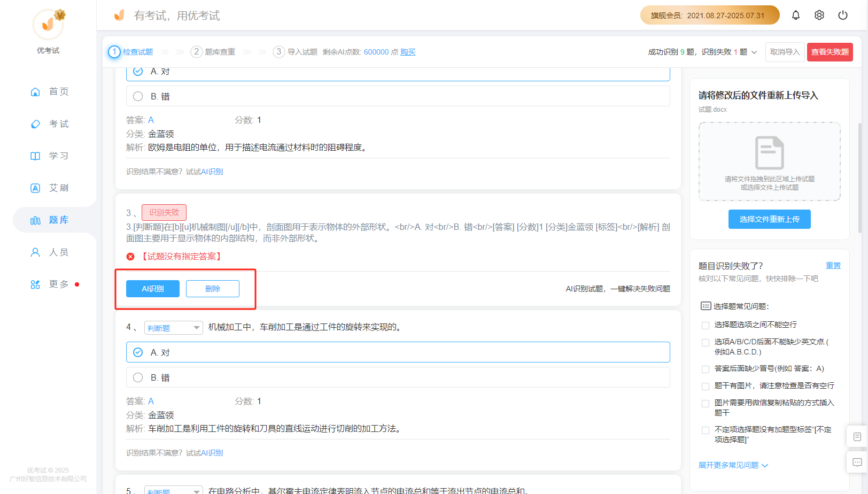Click 选择文件重新上传 button
The height and width of the screenshot is (494, 868).
770,219
